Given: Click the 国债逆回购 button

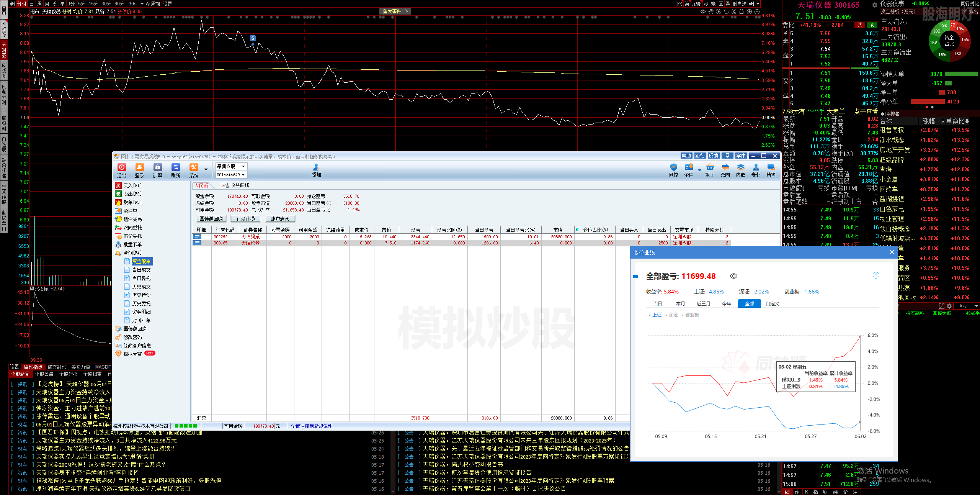Looking at the screenshot, I should pos(211,219).
